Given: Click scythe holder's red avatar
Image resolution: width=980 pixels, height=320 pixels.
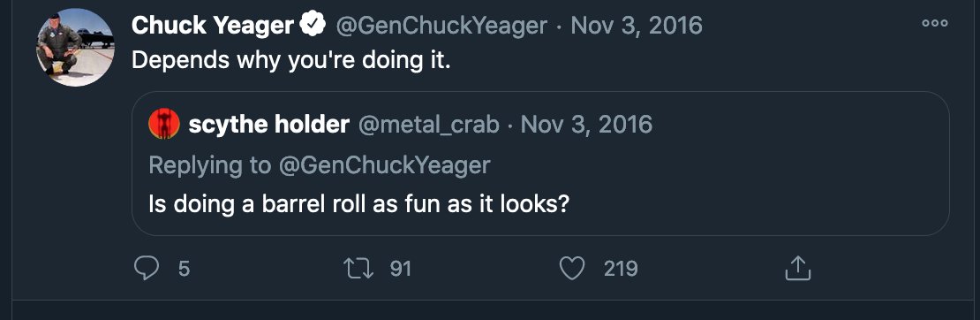Looking at the screenshot, I should 163,124.
